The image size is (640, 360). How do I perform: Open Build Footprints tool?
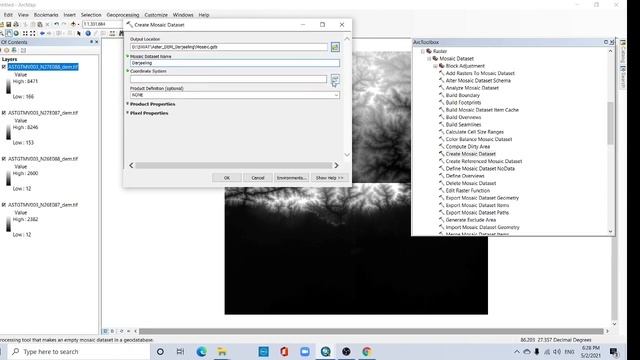click(x=463, y=103)
